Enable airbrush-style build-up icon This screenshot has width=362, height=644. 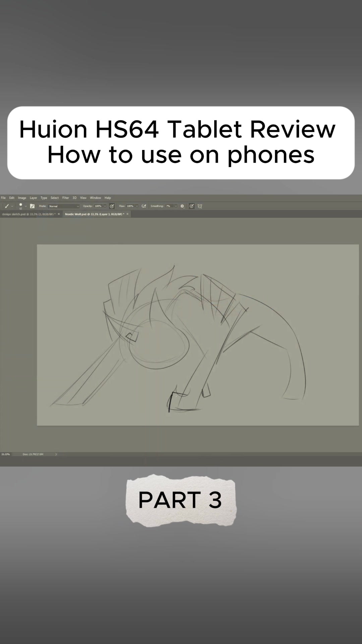tap(144, 206)
